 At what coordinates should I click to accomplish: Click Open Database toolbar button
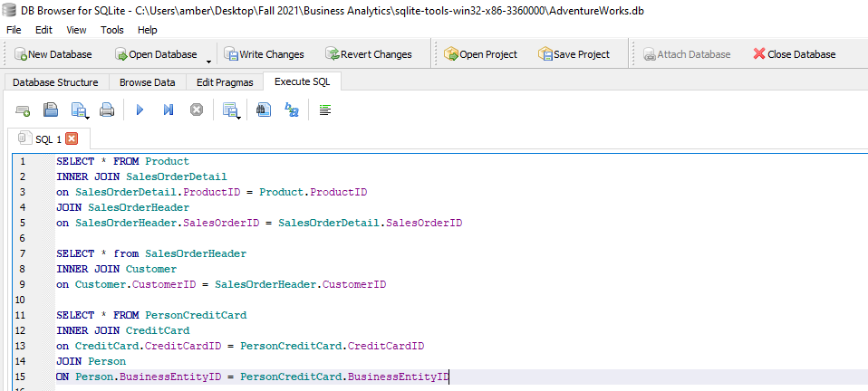coord(156,54)
